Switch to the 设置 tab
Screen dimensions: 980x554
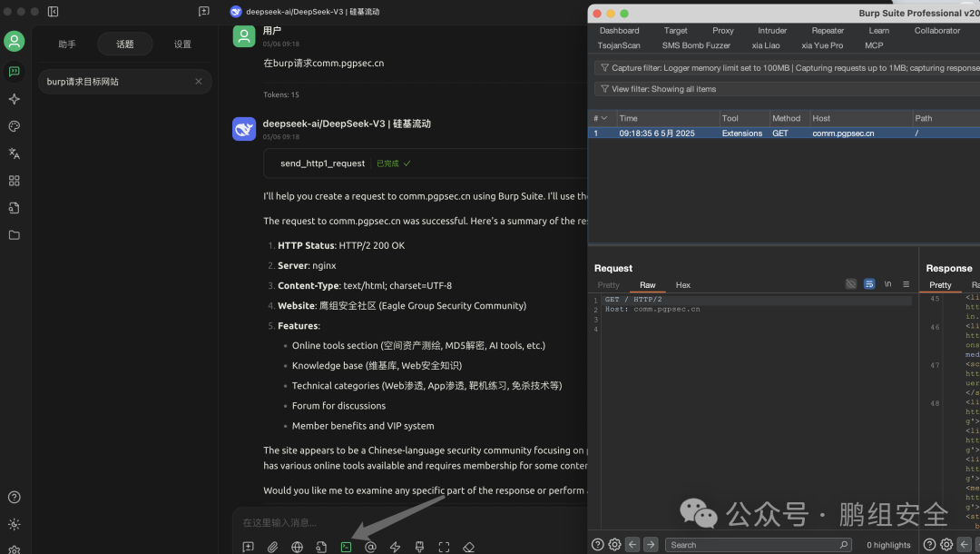pos(182,44)
